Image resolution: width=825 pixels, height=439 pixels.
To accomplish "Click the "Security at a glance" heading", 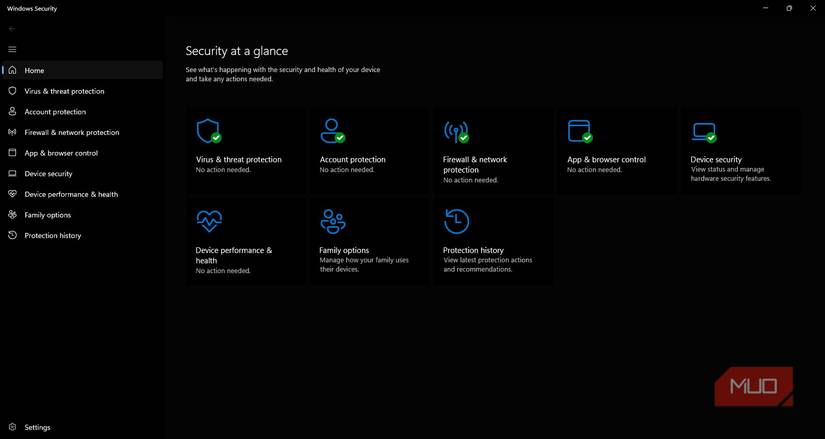I will click(237, 51).
